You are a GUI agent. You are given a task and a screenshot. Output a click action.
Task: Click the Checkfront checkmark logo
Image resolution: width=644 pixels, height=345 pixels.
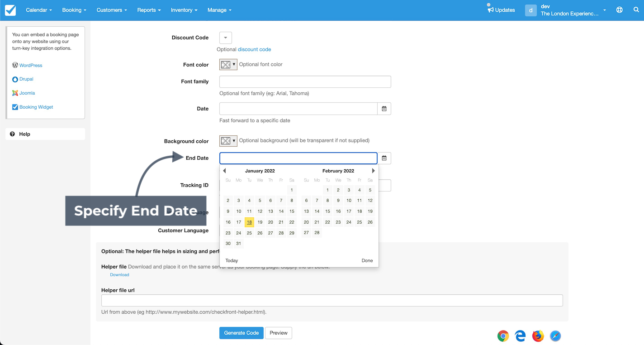point(10,10)
